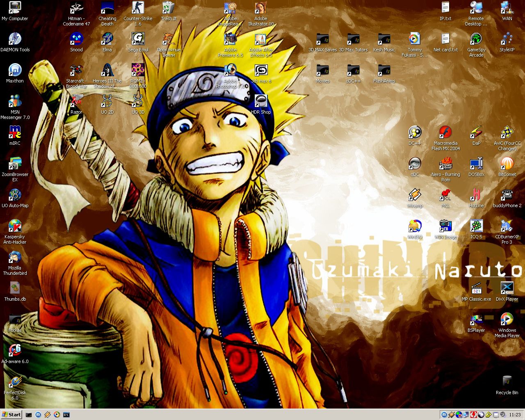525x420 pixels.
Task: Launch DOSBox
Action: [x=476, y=167]
